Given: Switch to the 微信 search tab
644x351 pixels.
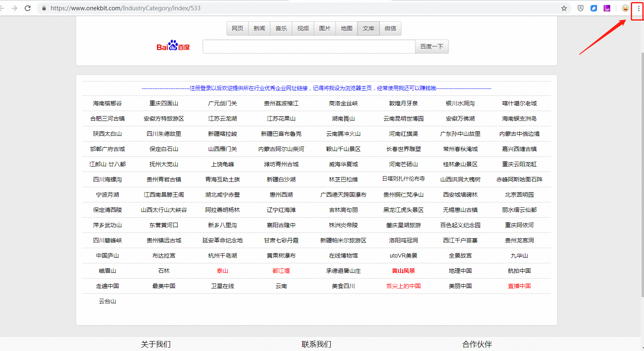Looking at the screenshot, I should coord(390,28).
